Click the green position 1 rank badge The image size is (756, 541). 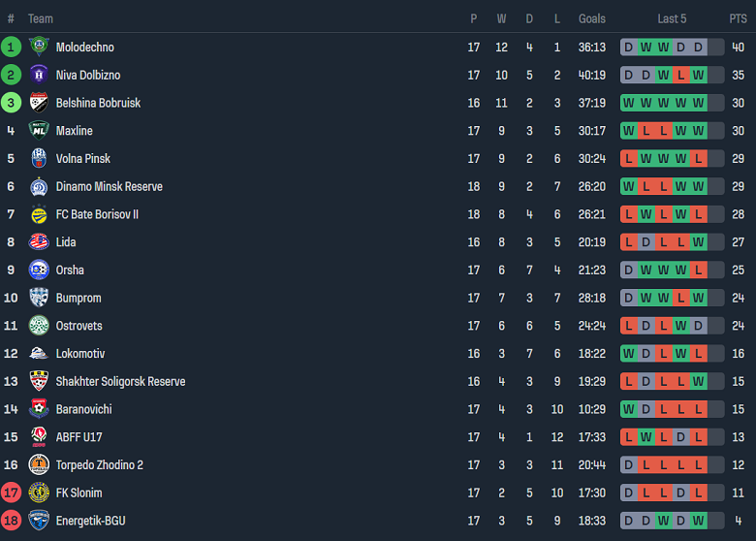(x=12, y=47)
